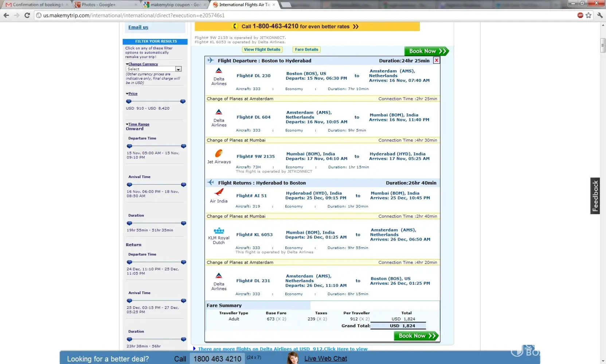Screen dimensions: 606x364
Task: Click Return Arrival Time slider's right handle
Action: tap(183, 301)
